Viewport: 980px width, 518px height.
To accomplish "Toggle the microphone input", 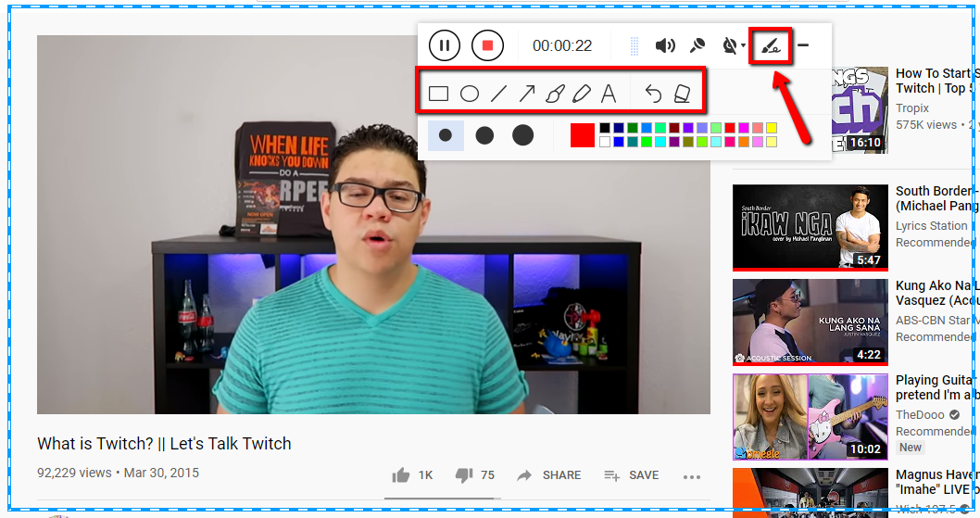I will [x=698, y=45].
